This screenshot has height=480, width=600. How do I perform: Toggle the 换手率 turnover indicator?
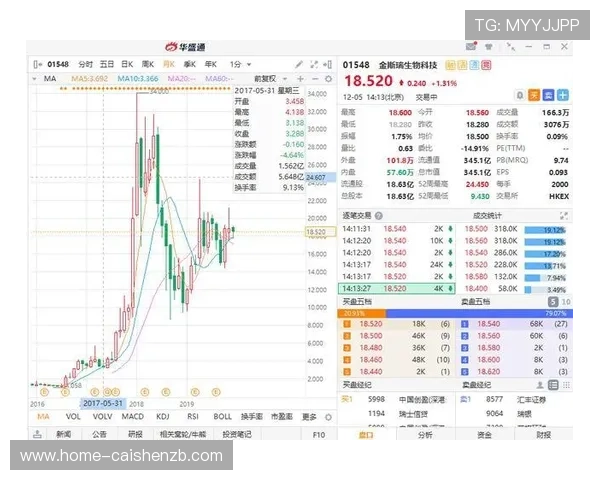click(x=251, y=417)
